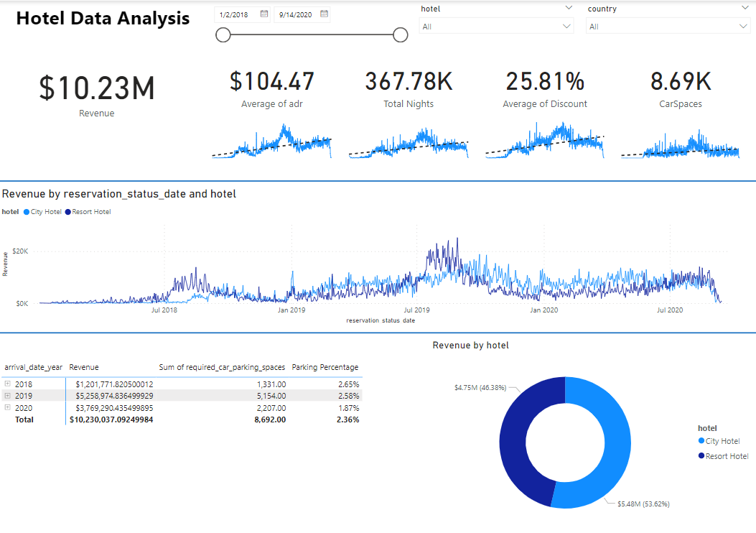Collapse the hotel slicer header chevron
The height and width of the screenshot is (533, 756).
coord(569,8)
